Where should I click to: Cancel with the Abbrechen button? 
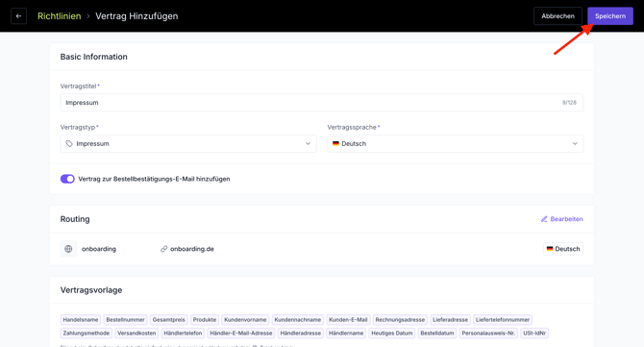557,16
